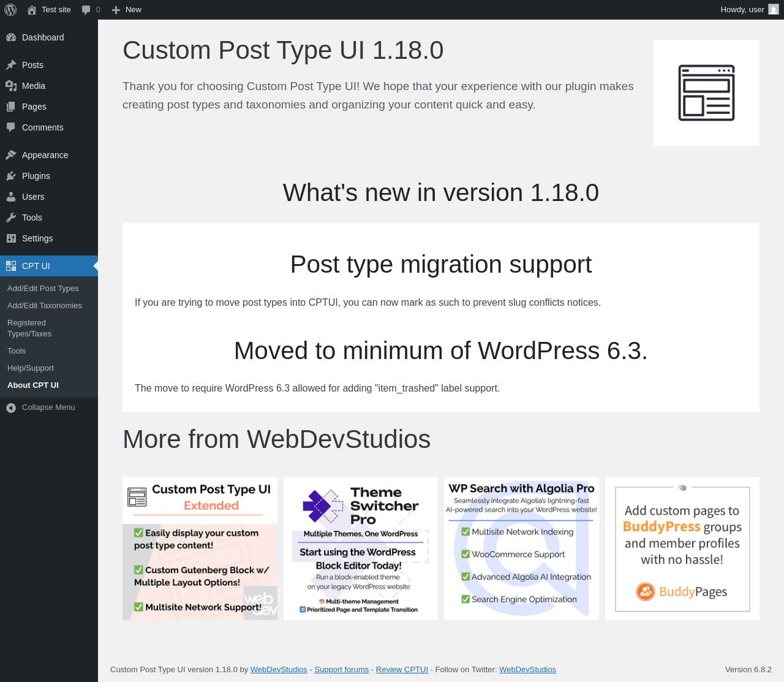
Task: Click the Media library icon
Action: click(11, 86)
